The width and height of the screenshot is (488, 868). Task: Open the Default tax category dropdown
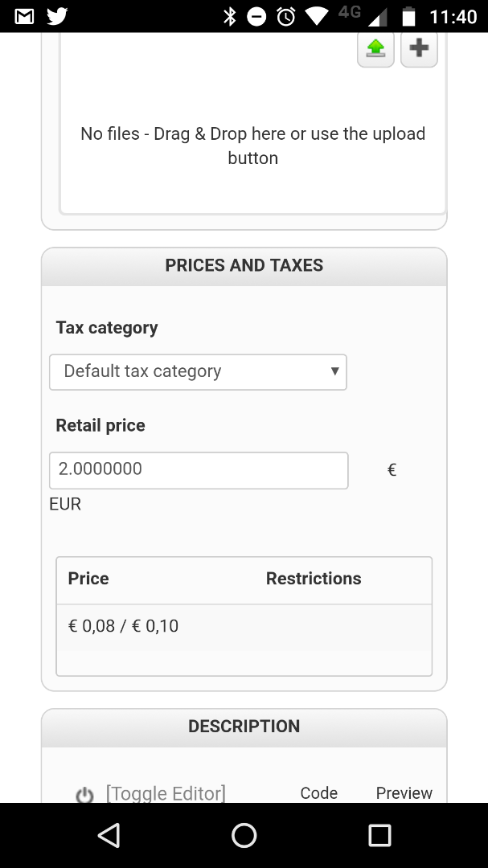[198, 372]
